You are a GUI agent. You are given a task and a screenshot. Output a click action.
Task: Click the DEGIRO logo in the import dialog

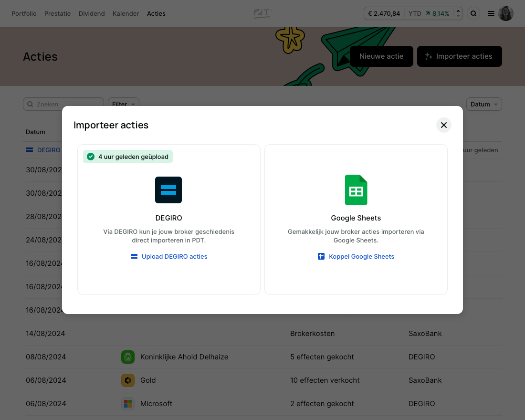coord(168,189)
